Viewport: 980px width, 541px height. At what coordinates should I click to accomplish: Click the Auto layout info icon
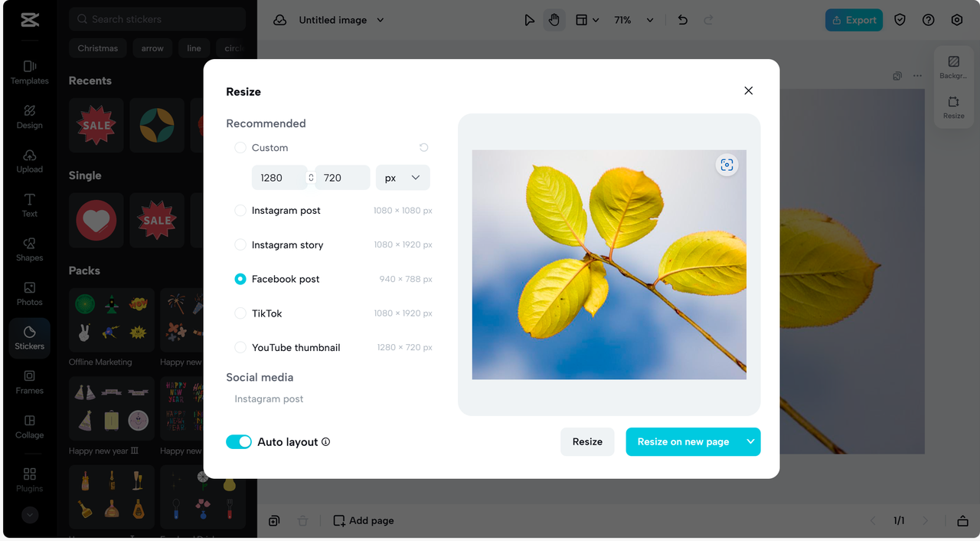coord(325,442)
